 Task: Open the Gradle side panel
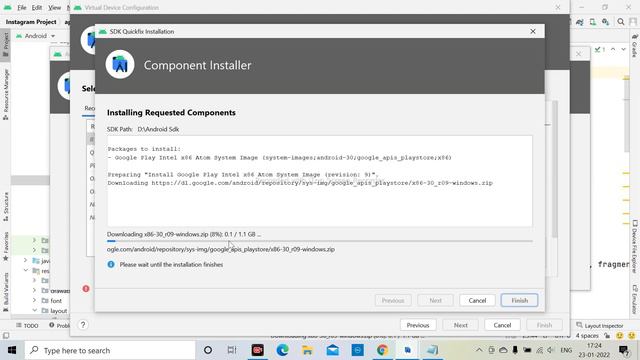(635, 46)
